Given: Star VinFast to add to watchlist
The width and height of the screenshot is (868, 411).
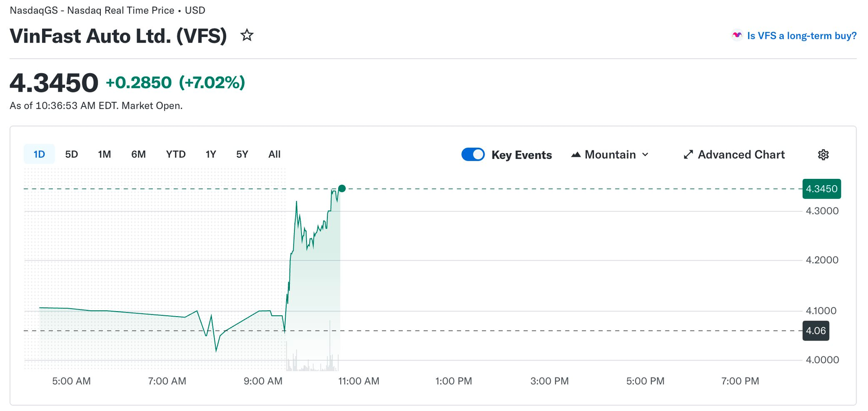Looking at the screenshot, I should [x=247, y=35].
